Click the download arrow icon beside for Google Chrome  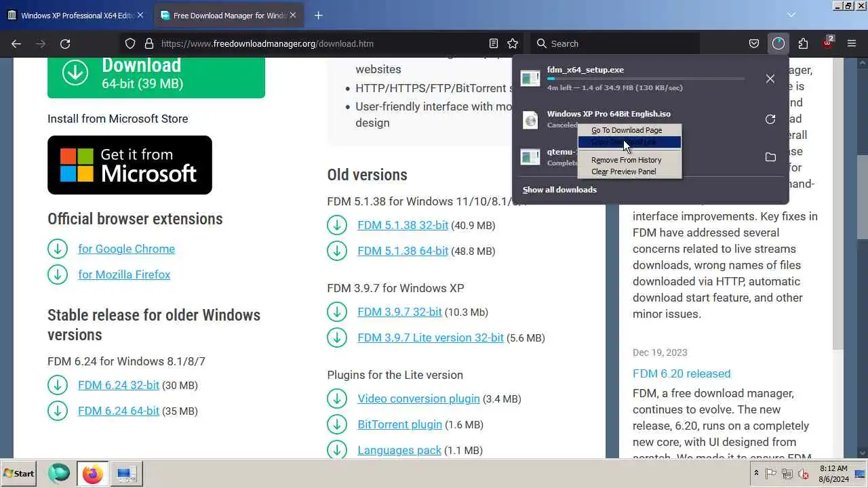click(58, 249)
